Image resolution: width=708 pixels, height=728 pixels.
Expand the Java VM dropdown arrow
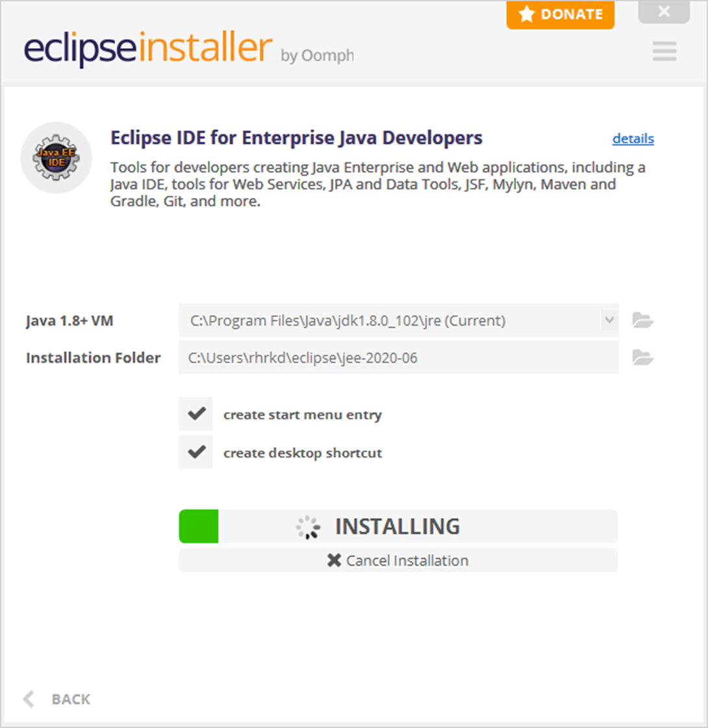(609, 320)
